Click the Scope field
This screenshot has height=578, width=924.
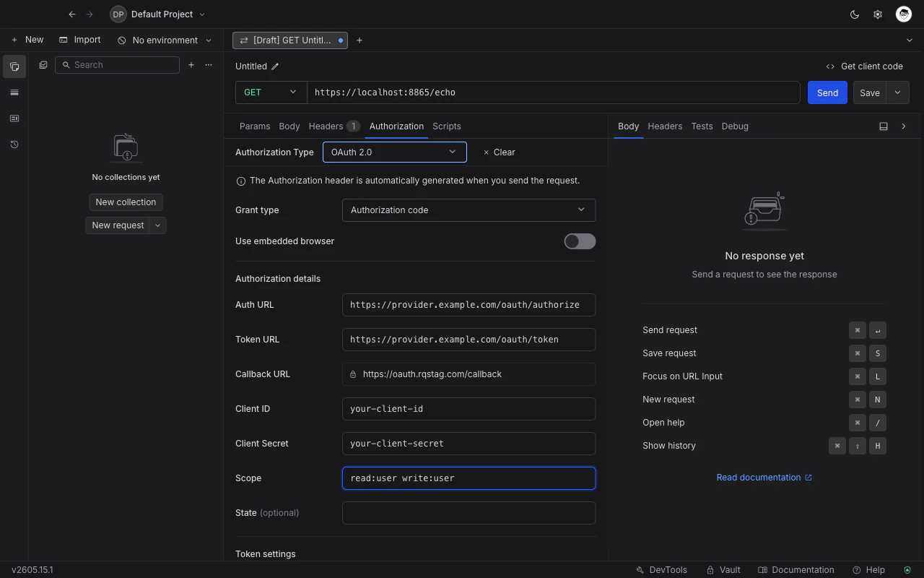pyautogui.click(x=468, y=478)
